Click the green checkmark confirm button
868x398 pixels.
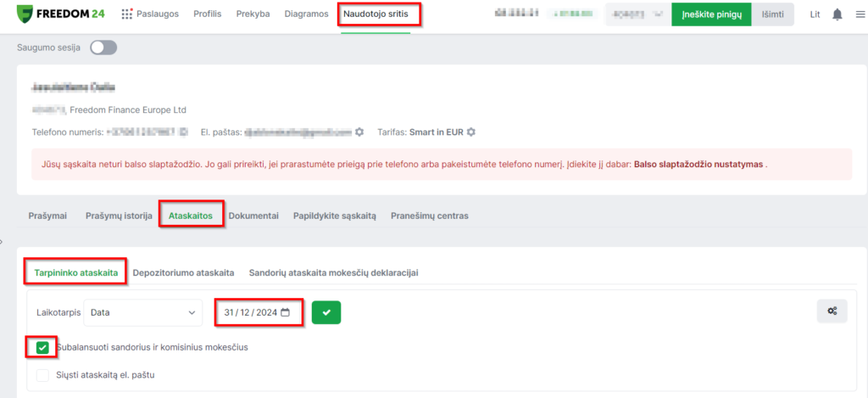pos(326,312)
